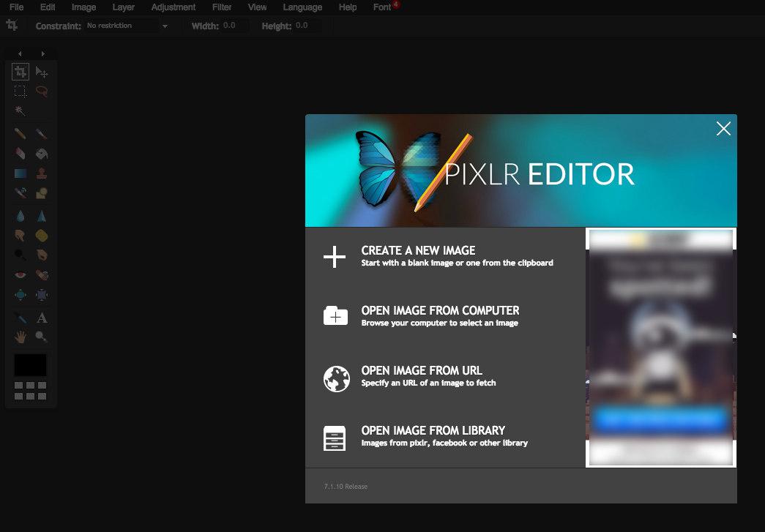
Task: Activate the Magic Wand tool
Action: click(x=20, y=110)
